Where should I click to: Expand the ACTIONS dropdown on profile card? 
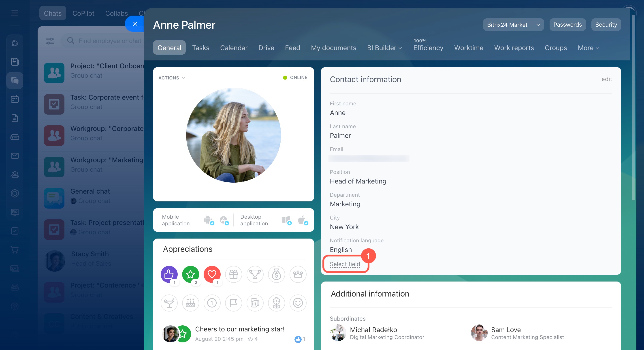click(x=172, y=78)
